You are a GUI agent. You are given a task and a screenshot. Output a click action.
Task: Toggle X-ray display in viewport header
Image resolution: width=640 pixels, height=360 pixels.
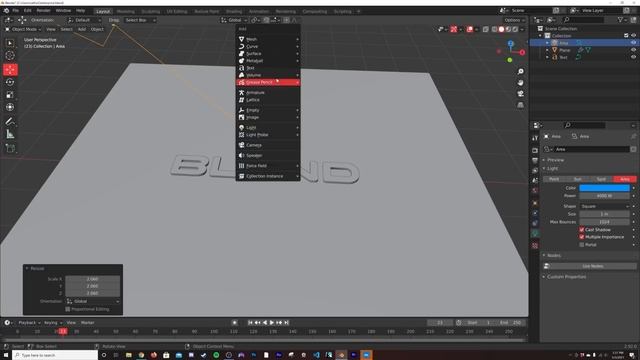pyautogui.click(x=486, y=29)
